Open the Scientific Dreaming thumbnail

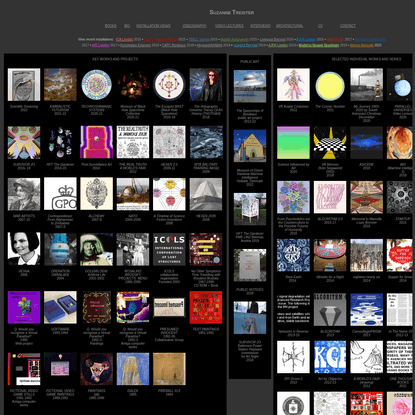24,85
